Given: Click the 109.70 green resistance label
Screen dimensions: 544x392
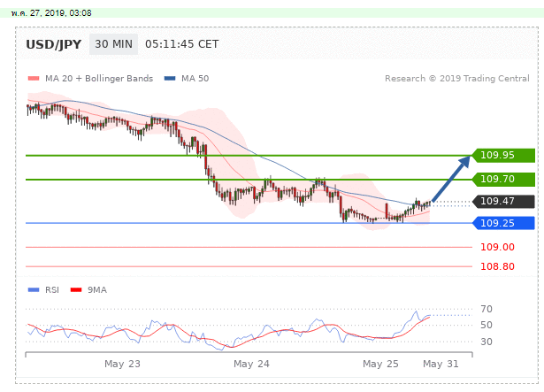Looking at the screenshot, I should pyautogui.click(x=504, y=179).
